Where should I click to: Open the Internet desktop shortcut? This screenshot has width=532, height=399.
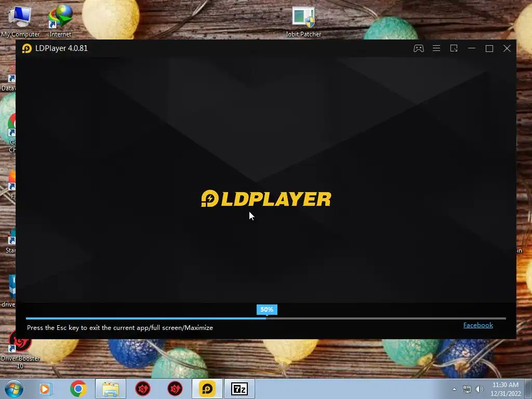(x=60, y=22)
